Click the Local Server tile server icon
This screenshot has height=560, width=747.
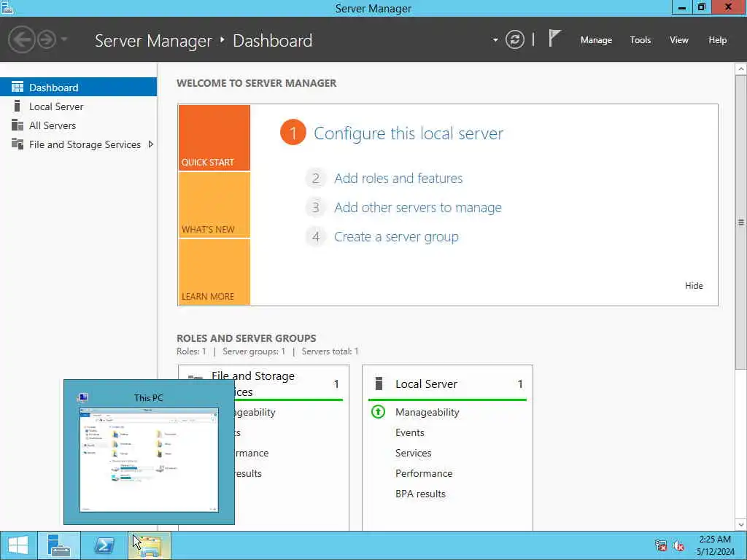[x=379, y=384]
